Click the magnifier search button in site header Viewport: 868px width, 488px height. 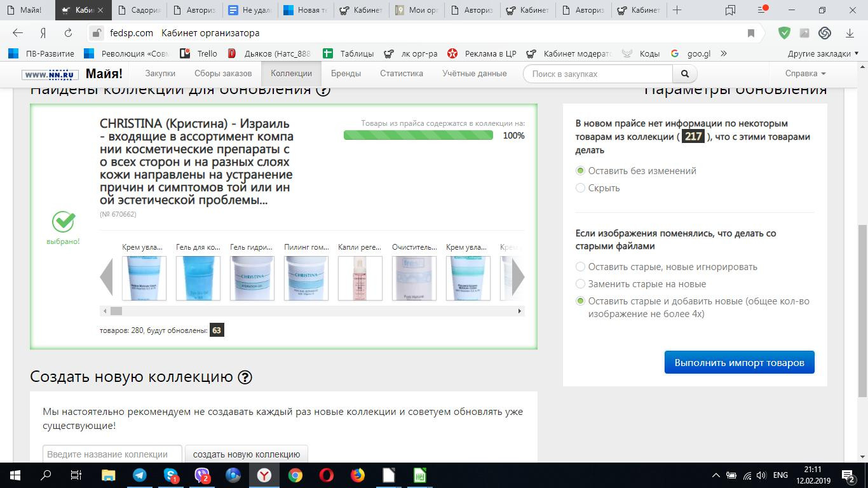click(x=684, y=74)
